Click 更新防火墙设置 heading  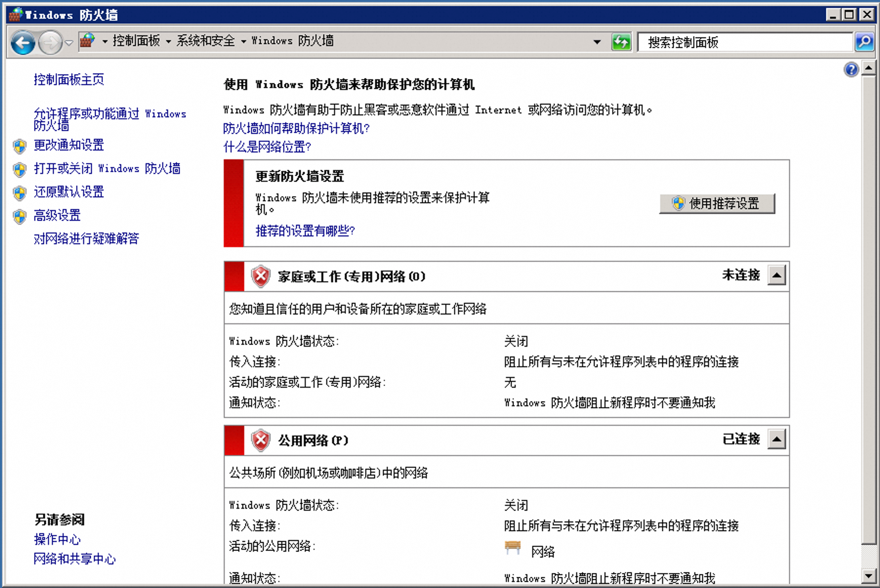click(x=300, y=176)
